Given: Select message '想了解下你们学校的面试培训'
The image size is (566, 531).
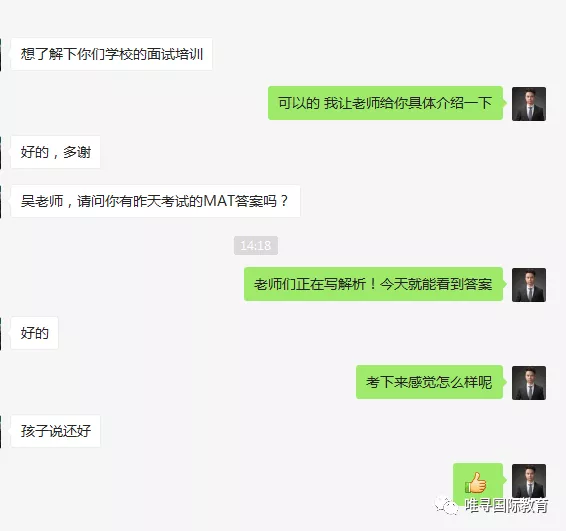Looking at the screenshot, I should pyautogui.click(x=112, y=54).
